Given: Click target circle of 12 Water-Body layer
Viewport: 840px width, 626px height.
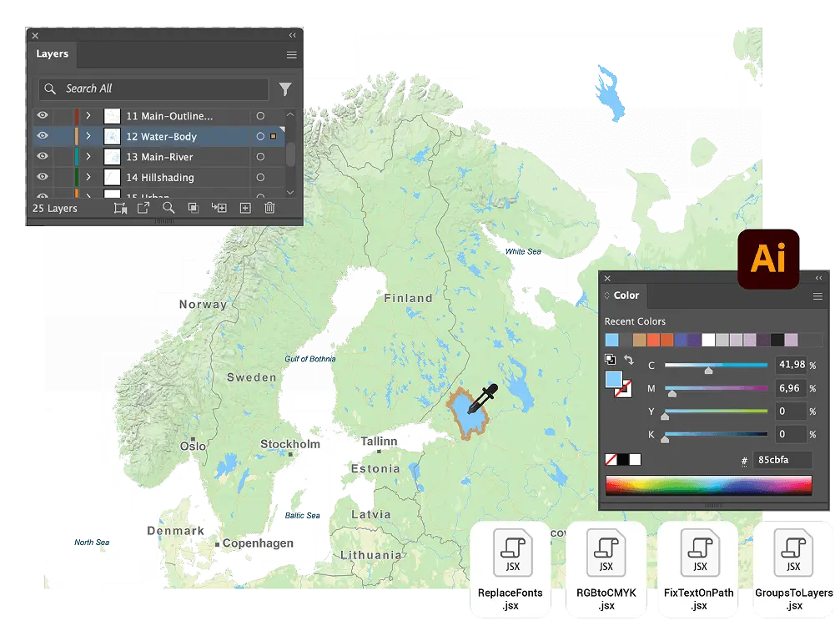Looking at the screenshot, I should coord(260,137).
